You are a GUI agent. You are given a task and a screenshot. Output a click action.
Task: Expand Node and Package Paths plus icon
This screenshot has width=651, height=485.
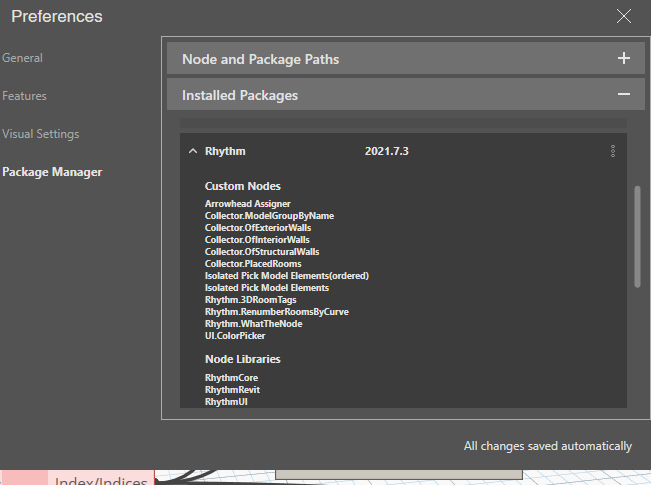pyautogui.click(x=624, y=58)
